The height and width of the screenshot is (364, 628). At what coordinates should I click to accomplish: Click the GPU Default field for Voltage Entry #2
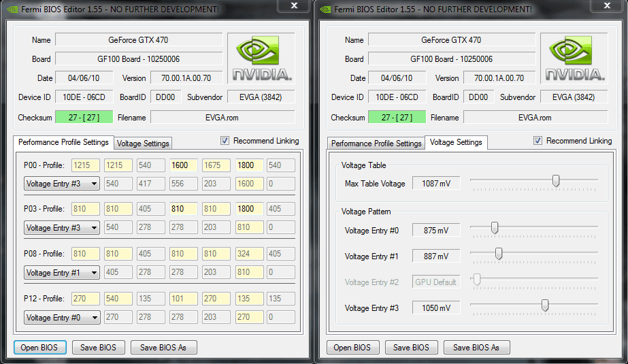click(x=436, y=282)
